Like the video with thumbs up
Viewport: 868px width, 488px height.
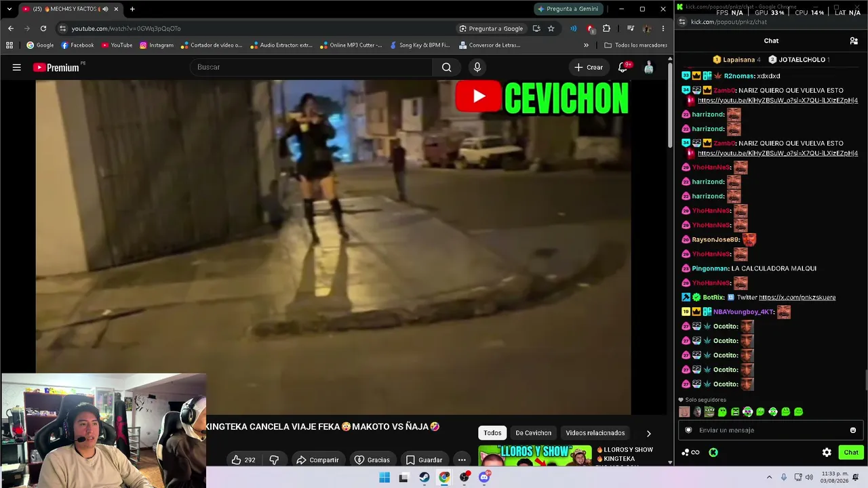[243, 460]
